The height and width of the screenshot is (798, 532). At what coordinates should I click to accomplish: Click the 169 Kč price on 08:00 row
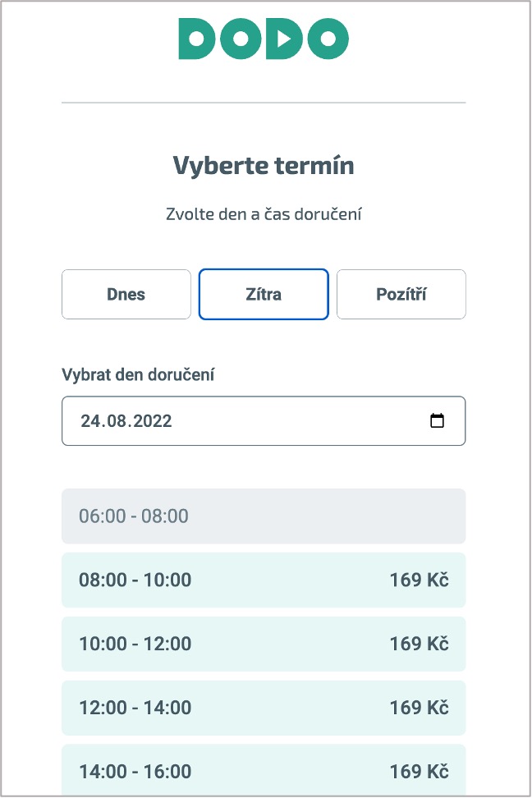point(419,580)
